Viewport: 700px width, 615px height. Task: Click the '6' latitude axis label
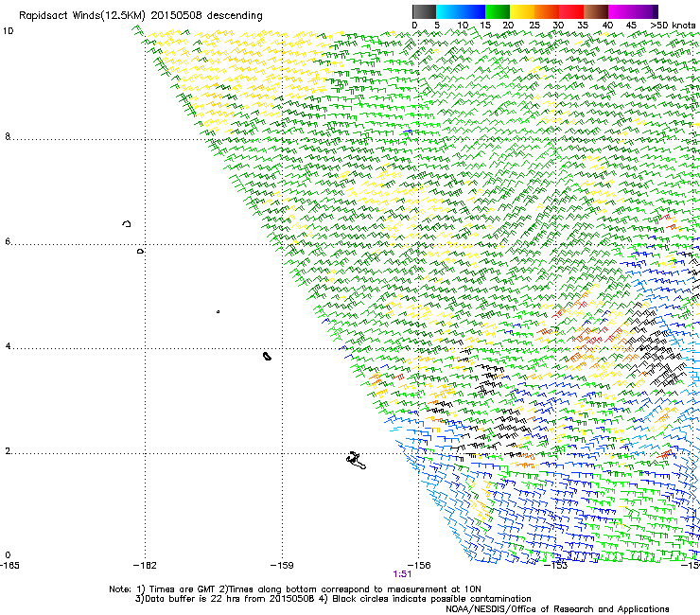(x=8, y=241)
